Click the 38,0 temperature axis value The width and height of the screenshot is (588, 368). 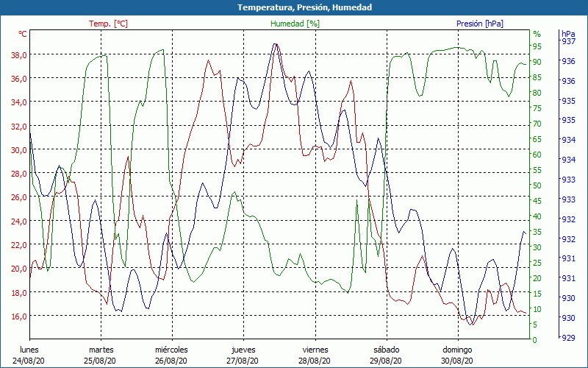tap(20, 55)
